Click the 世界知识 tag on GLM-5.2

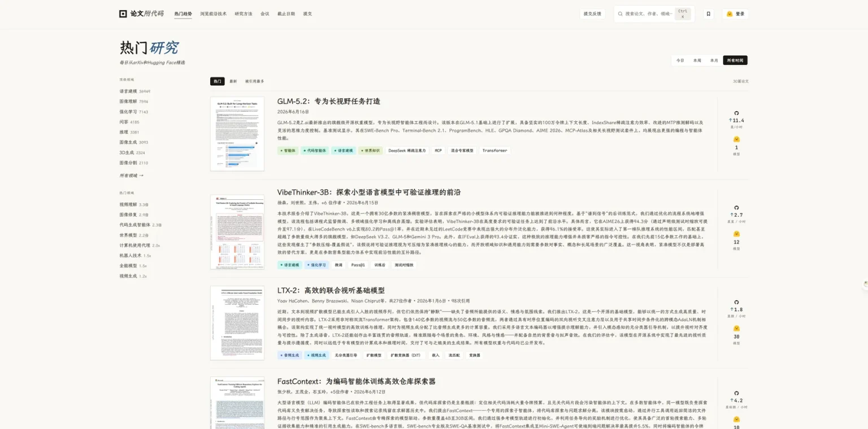(x=370, y=151)
